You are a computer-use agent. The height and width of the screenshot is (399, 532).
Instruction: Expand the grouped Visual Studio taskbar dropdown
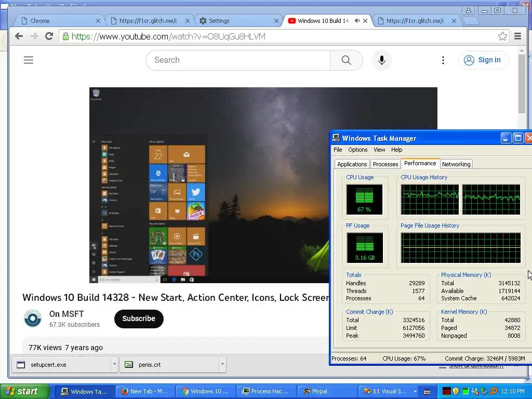coord(415,391)
